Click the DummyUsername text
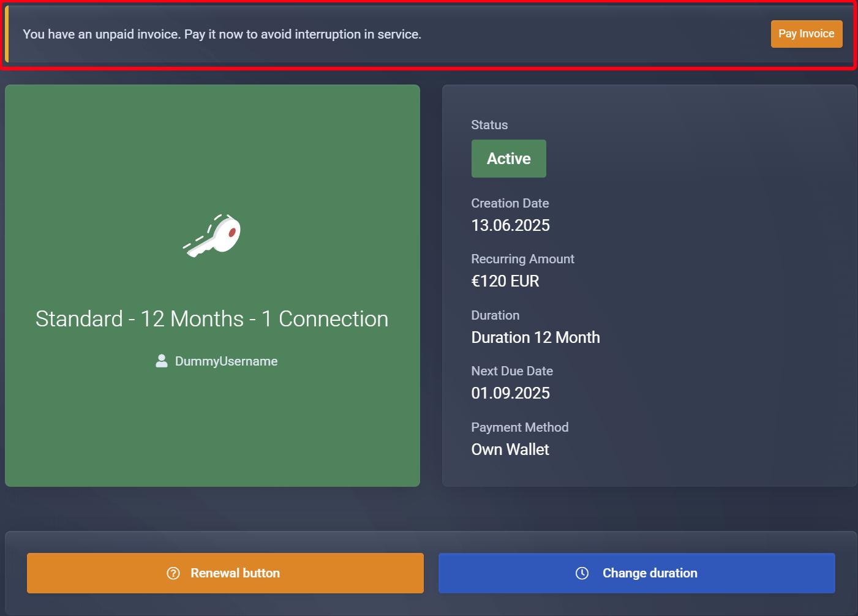858x616 pixels. pos(226,361)
